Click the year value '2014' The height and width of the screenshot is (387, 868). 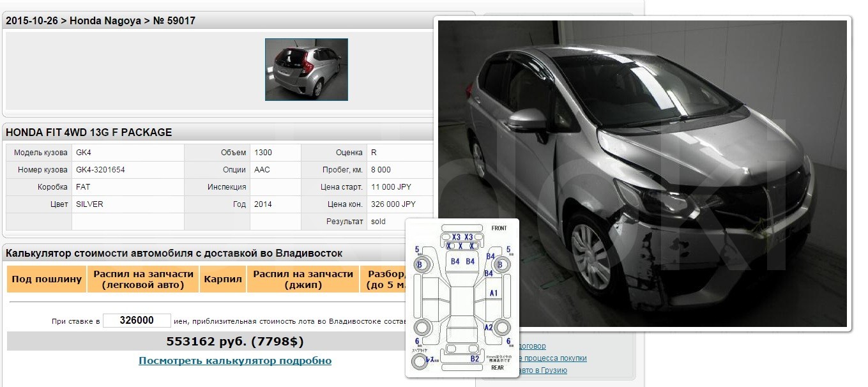tap(263, 204)
